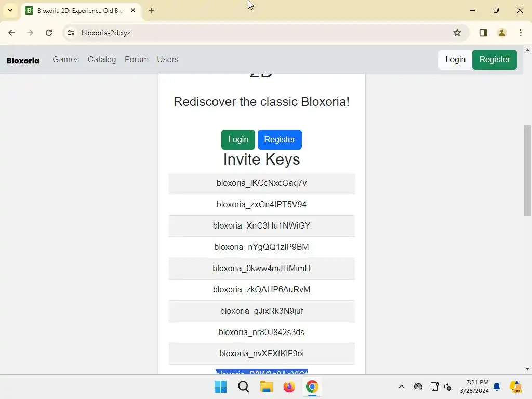Open the Windows Start menu
Image resolution: width=532 pixels, height=399 pixels.
pos(220,387)
